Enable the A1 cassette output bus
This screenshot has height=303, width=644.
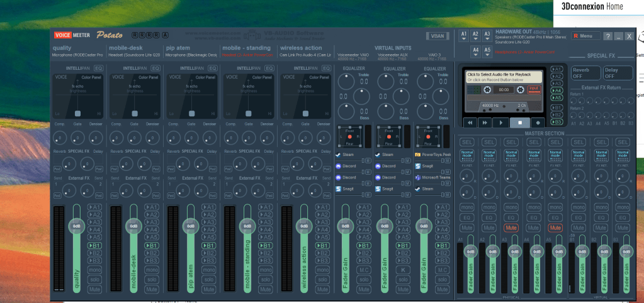pyautogui.click(x=556, y=69)
